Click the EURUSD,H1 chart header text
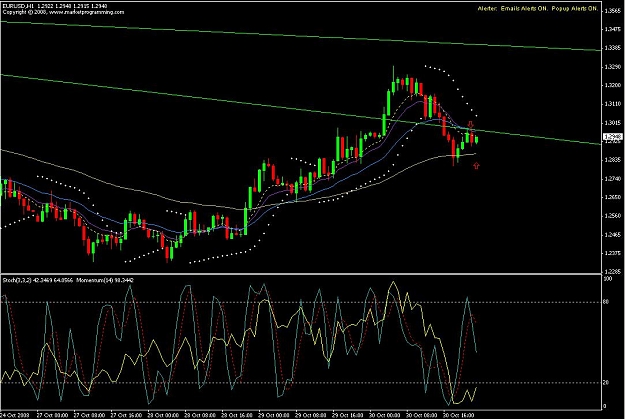625x419 pixels. click(56, 6)
